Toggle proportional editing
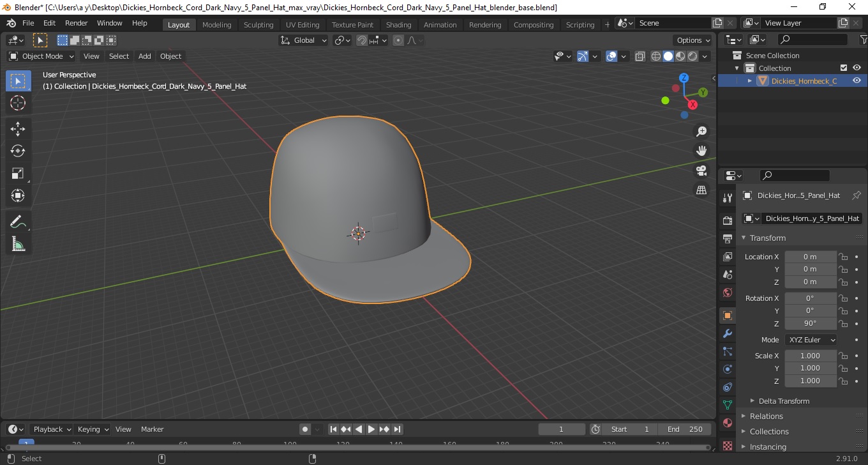Viewport: 868px width, 465px height. tap(398, 40)
